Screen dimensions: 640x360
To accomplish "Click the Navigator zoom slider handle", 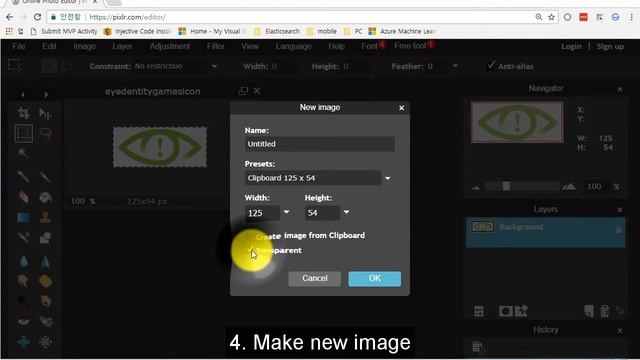I will tap(506, 186).
